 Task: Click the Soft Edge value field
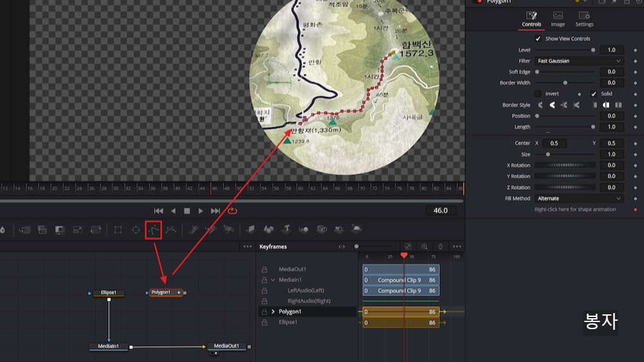(612, 72)
